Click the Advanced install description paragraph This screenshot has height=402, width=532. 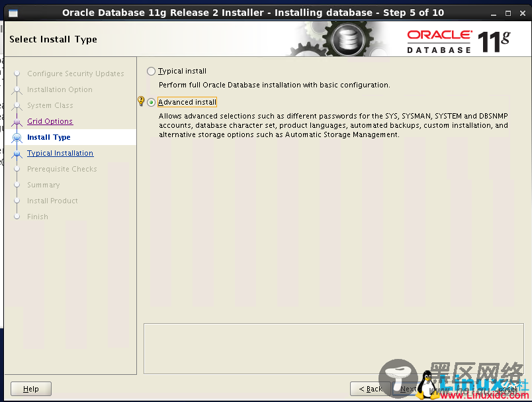point(333,125)
